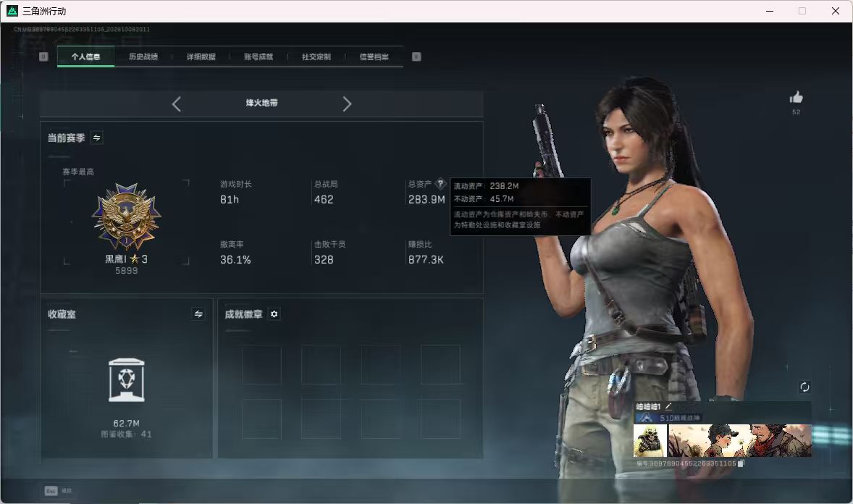Open the 详细数据 tab
Image resolution: width=853 pixels, height=504 pixels.
(201, 56)
